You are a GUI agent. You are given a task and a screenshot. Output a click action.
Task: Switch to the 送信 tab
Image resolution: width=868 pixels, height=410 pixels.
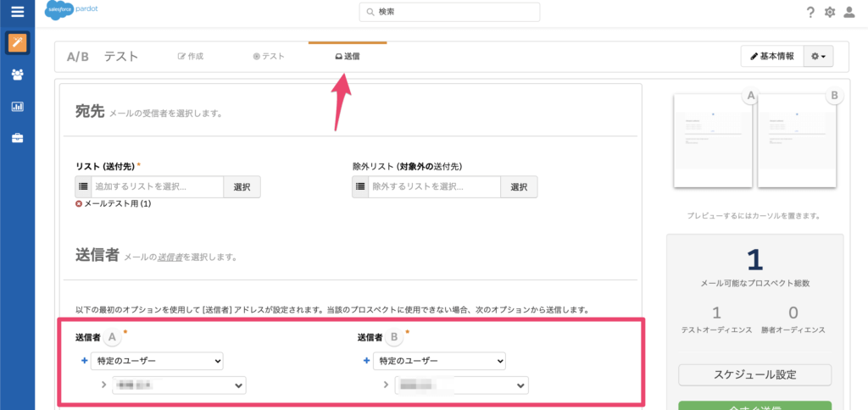(347, 56)
